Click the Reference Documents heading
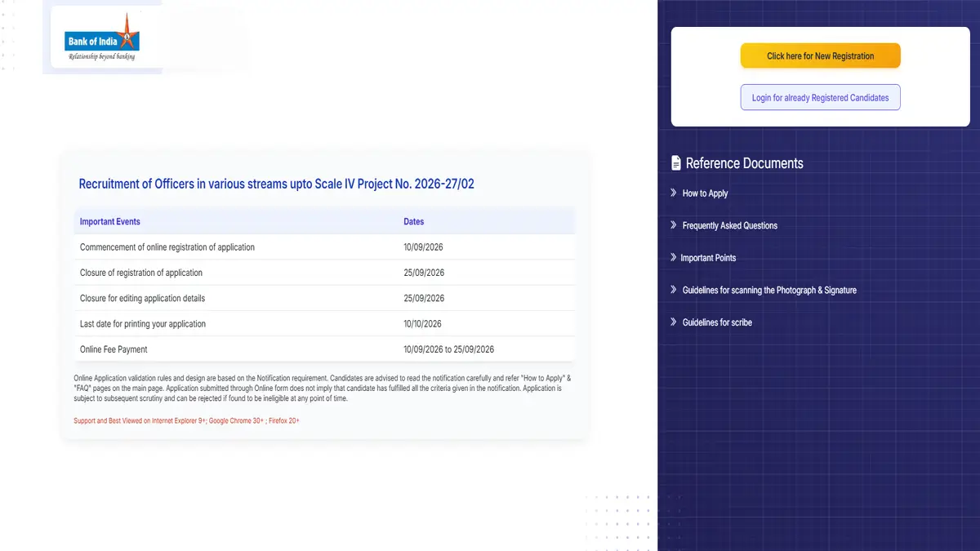Screen dimensions: 980x551 [744, 163]
